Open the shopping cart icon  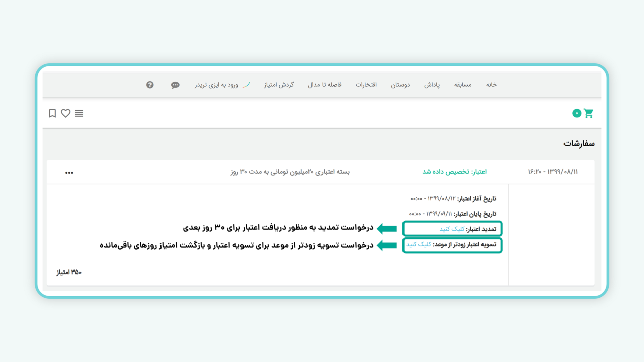(x=589, y=113)
